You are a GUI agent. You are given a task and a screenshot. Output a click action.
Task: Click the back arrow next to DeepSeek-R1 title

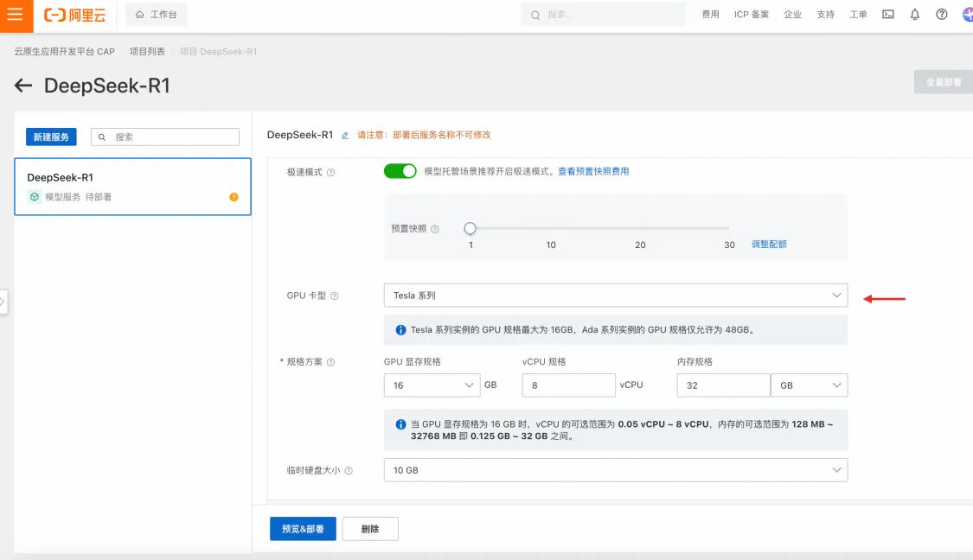pyautogui.click(x=21, y=86)
